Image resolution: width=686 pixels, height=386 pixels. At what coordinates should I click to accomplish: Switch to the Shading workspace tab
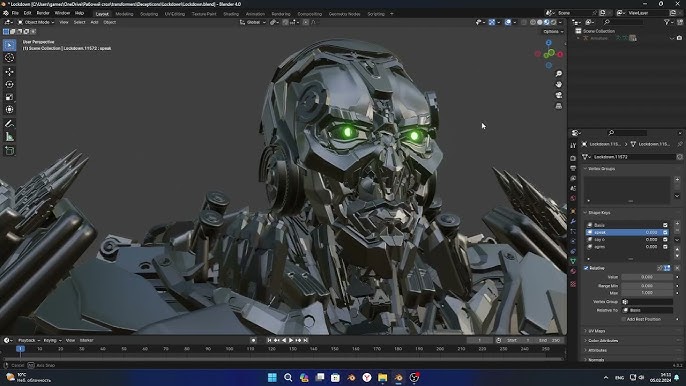231,14
